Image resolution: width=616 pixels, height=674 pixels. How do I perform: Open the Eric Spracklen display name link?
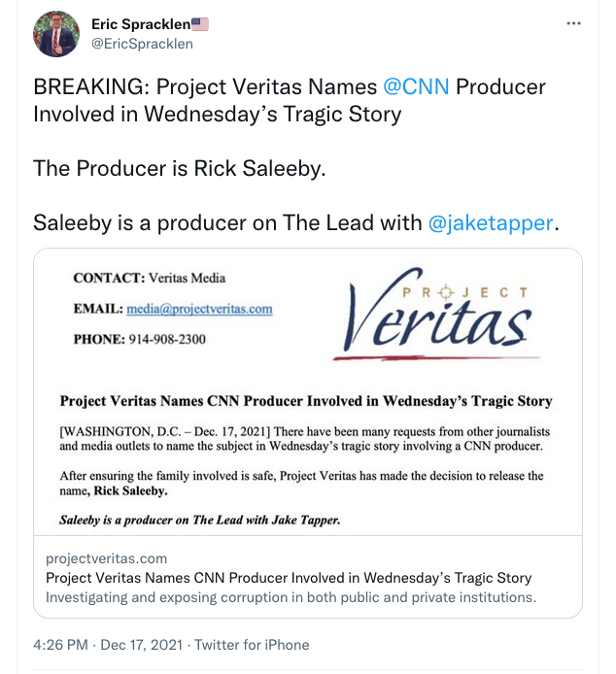point(140,23)
